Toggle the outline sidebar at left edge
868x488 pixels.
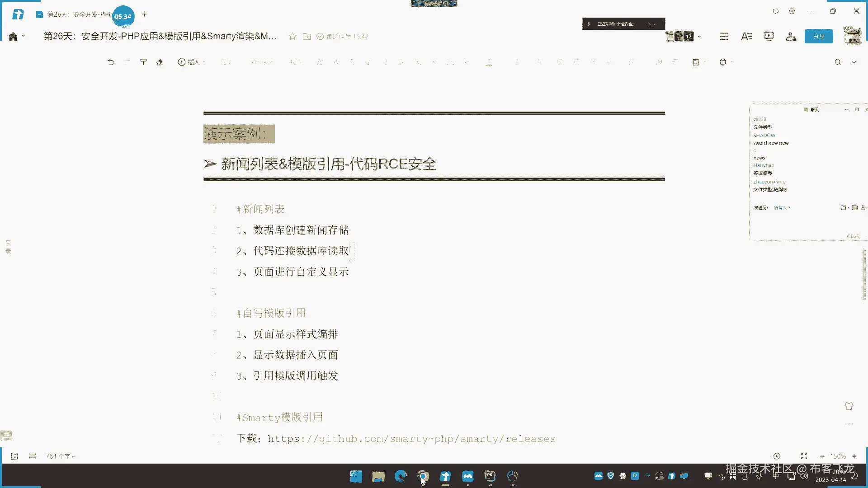8,247
